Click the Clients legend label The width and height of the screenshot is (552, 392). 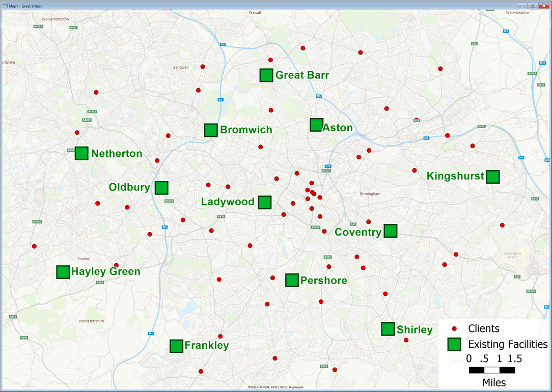pos(484,328)
